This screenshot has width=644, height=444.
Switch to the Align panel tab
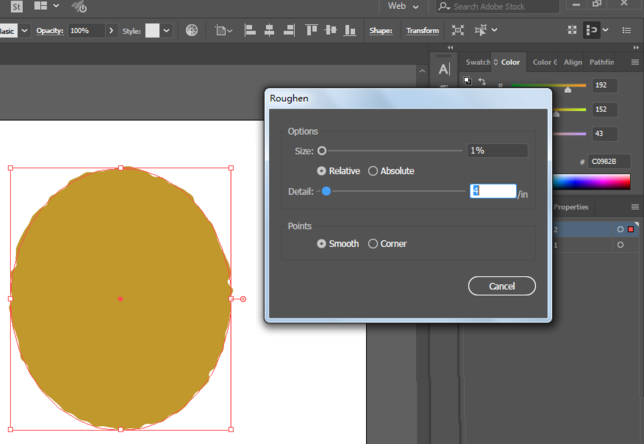tap(573, 62)
